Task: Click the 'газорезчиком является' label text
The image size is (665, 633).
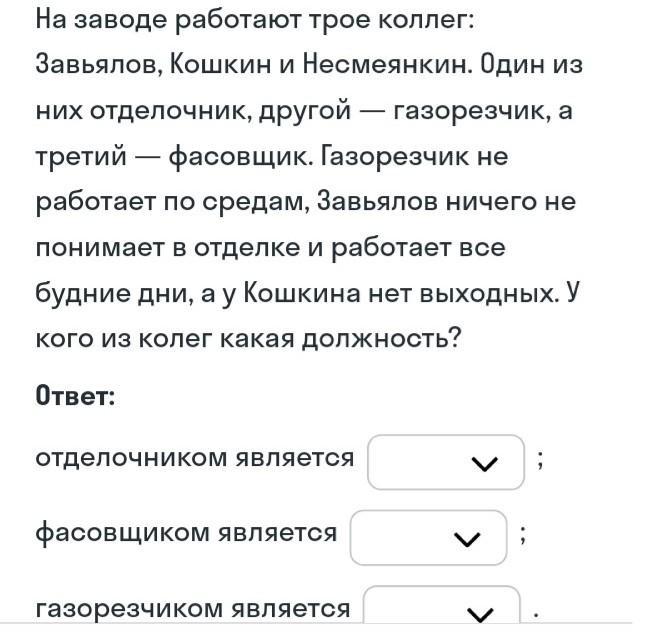Action: click(x=193, y=608)
